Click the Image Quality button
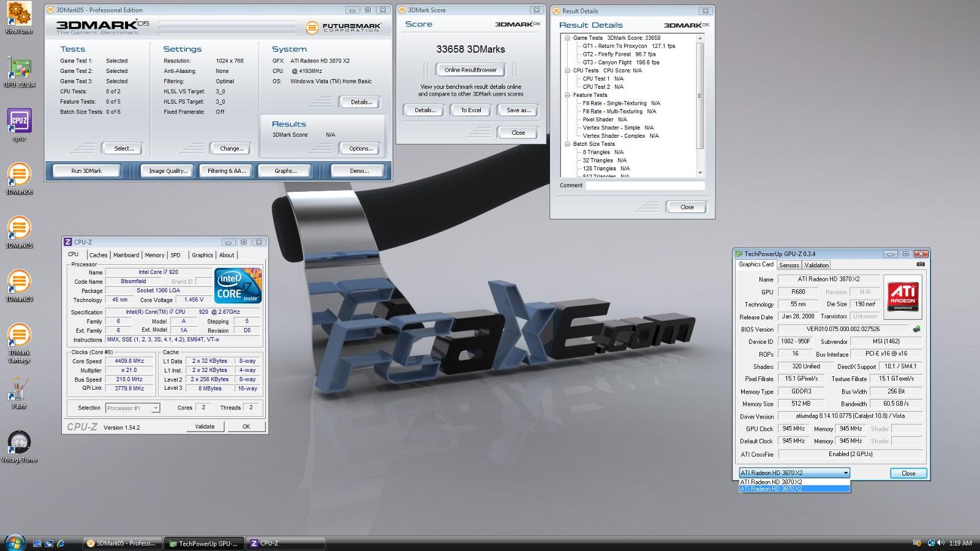 [x=168, y=171]
